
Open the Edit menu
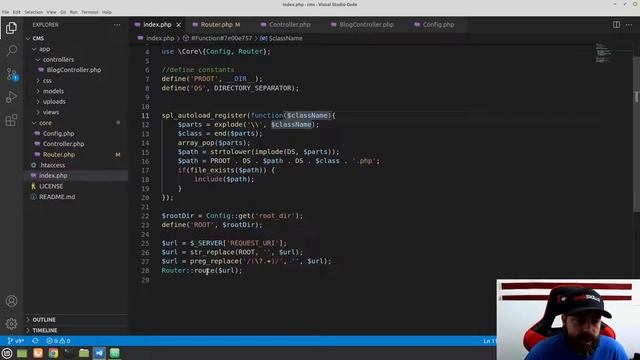click(x=17, y=12)
